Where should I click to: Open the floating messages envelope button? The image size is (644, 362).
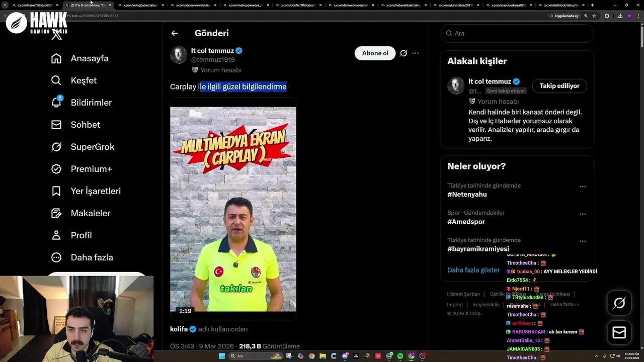click(x=619, y=332)
